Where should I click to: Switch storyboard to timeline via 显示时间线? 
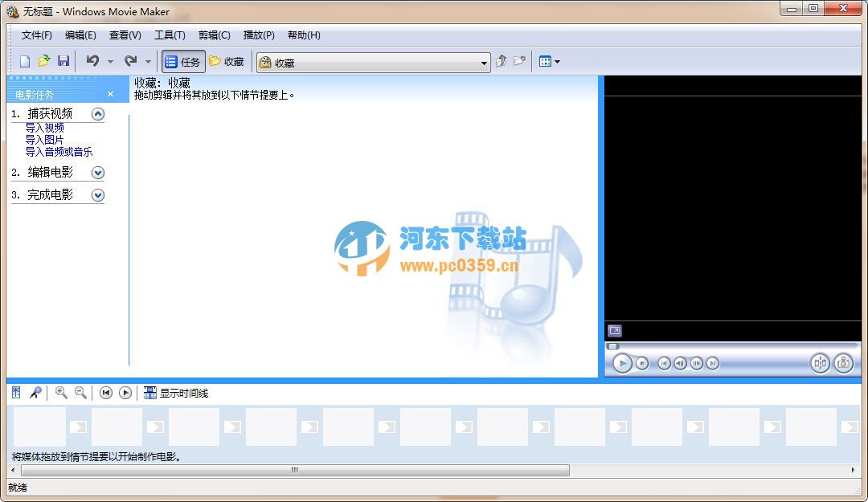[174, 393]
